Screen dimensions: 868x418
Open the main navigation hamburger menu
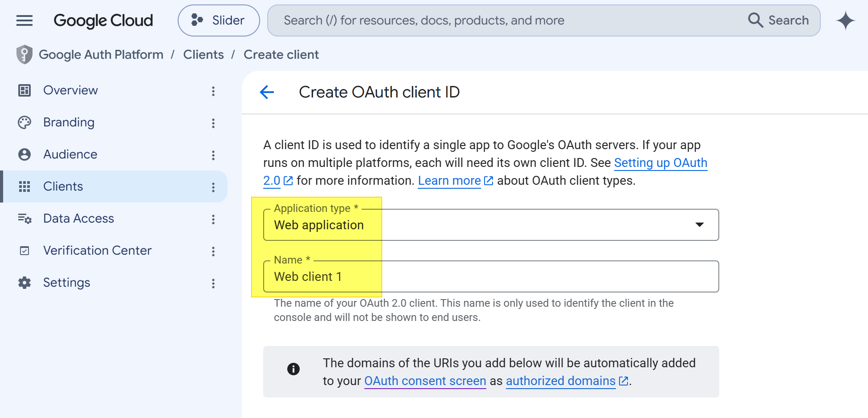(24, 20)
